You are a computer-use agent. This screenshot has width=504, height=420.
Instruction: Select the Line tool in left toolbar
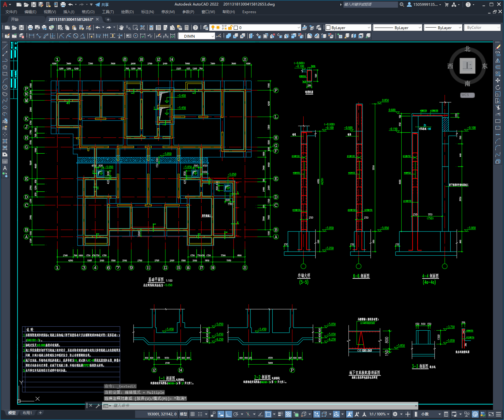click(5, 47)
